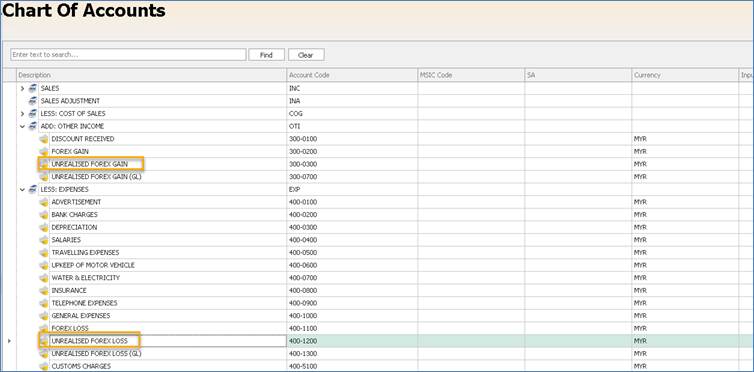Click account code 400-1200 cell
The image size is (754, 372).
[x=352, y=341]
